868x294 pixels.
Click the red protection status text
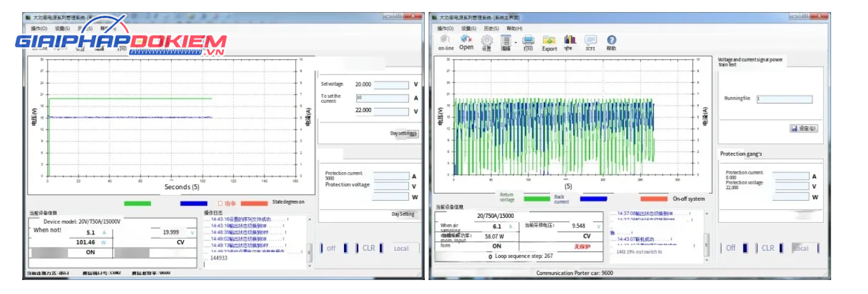pos(583,246)
